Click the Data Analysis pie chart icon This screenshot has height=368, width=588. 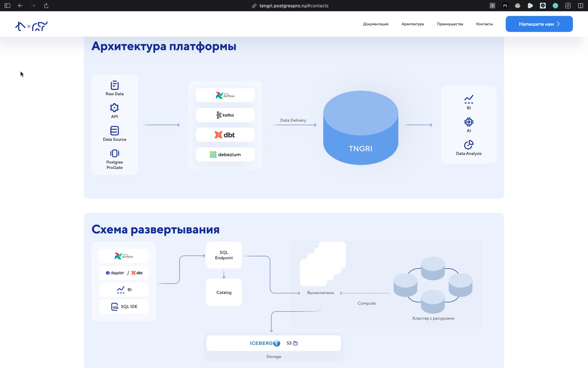pos(469,145)
